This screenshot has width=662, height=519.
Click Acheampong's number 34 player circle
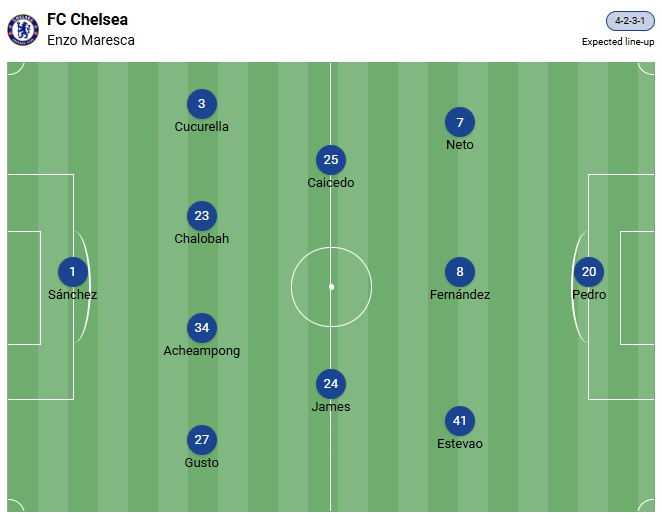click(x=202, y=328)
